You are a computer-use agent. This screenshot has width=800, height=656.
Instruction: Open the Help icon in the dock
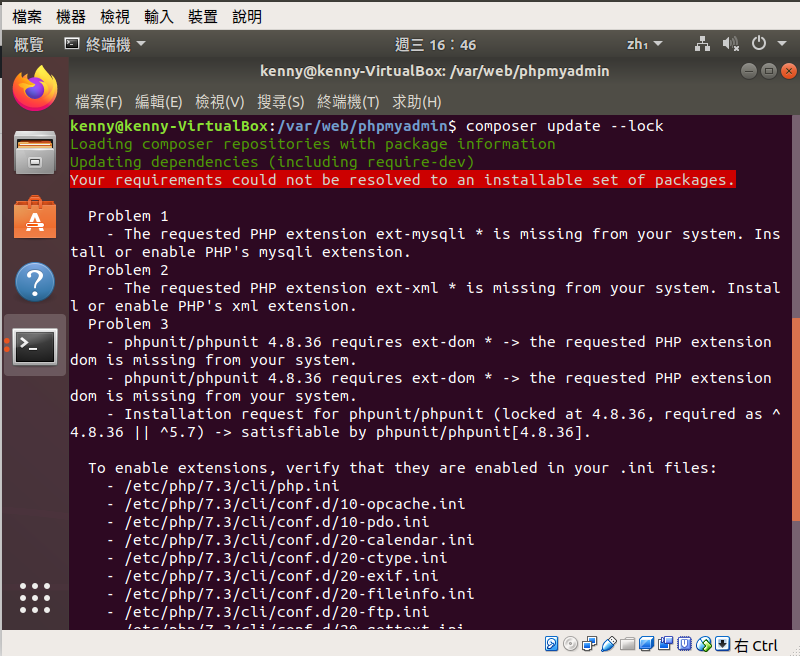click(x=35, y=282)
